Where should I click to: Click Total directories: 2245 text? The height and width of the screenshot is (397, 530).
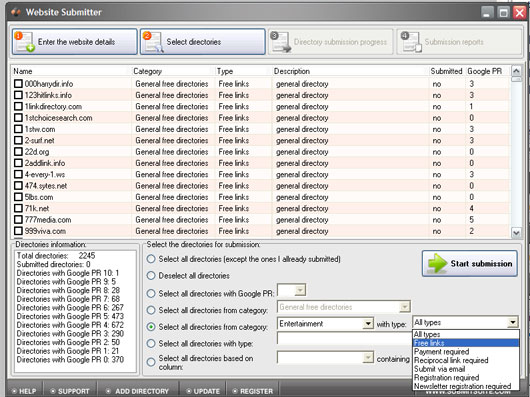[x=56, y=256]
